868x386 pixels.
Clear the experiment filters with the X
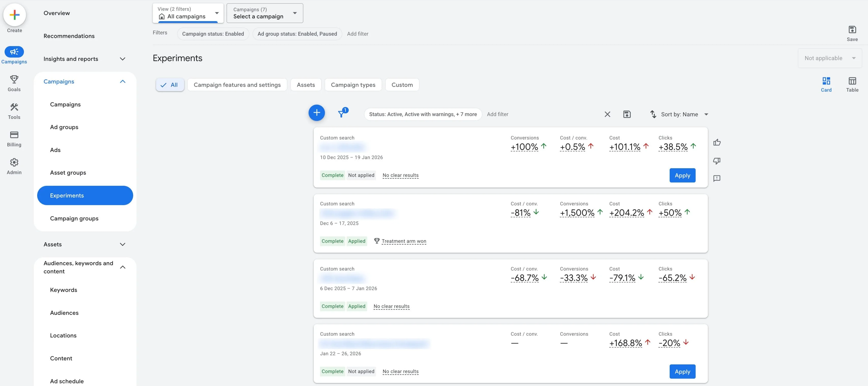[x=607, y=114]
